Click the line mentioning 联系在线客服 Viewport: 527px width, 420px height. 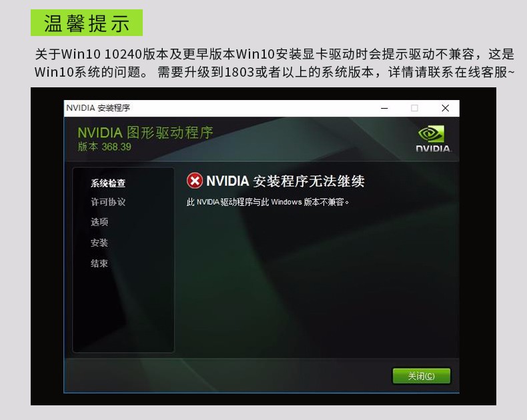pyautogui.click(x=275, y=72)
